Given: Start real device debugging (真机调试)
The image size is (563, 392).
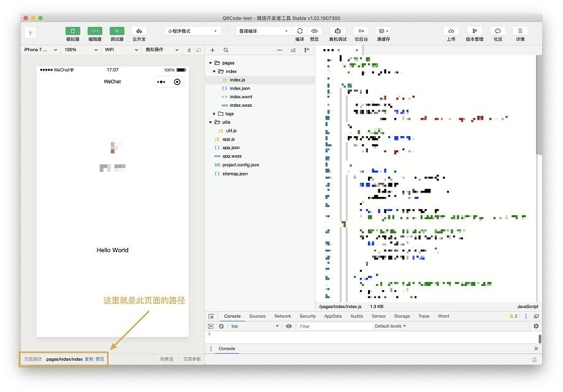Looking at the screenshot, I should tap(337, 31).
